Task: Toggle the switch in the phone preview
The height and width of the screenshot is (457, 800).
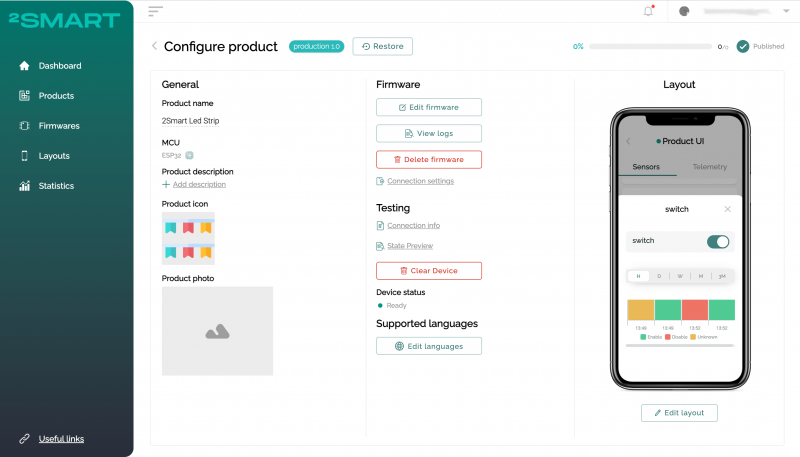Action: click(718, 242)
